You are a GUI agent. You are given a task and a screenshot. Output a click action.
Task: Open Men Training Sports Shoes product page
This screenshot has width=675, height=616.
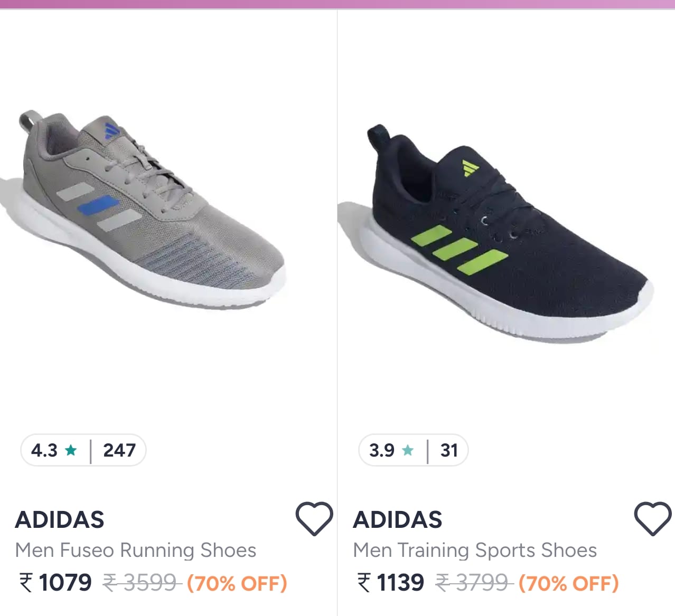point(475,549)
